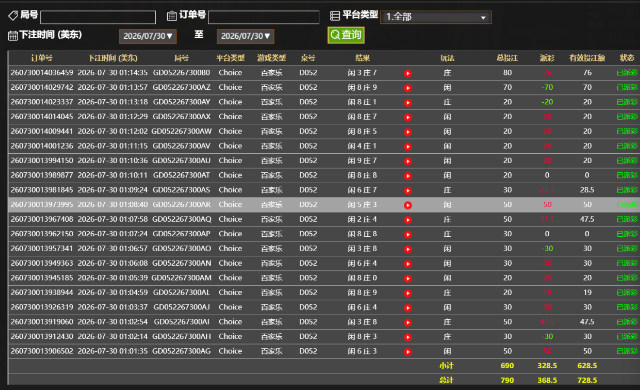Play video for round GD052267300AJ
Viewport: 640px width, 390px height.
click(407, 308)
